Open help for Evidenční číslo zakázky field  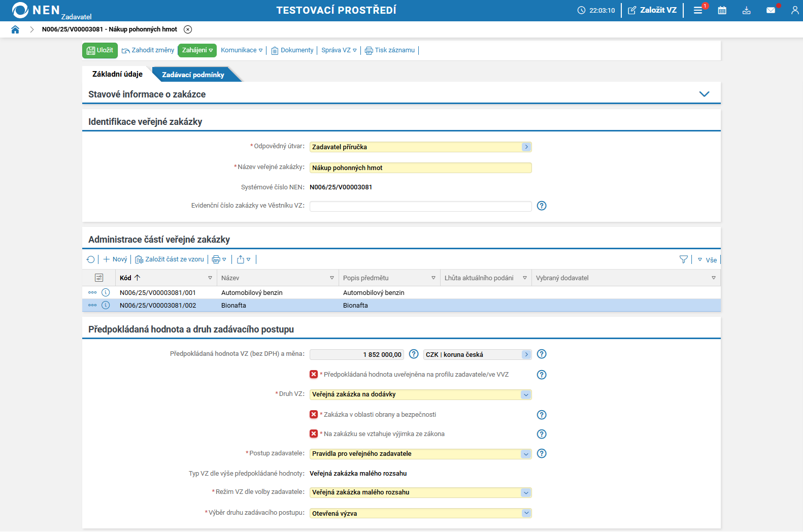pyautogui.click(x=542, y=206)
